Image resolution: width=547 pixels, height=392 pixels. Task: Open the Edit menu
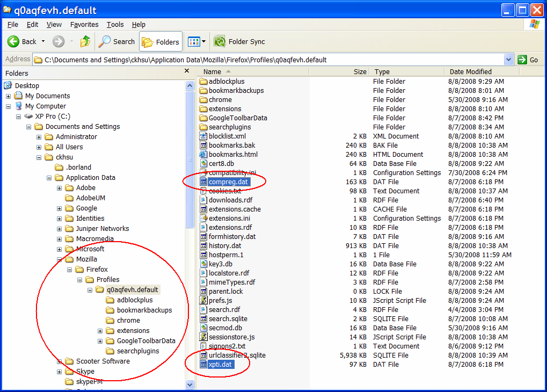(32, 25)
